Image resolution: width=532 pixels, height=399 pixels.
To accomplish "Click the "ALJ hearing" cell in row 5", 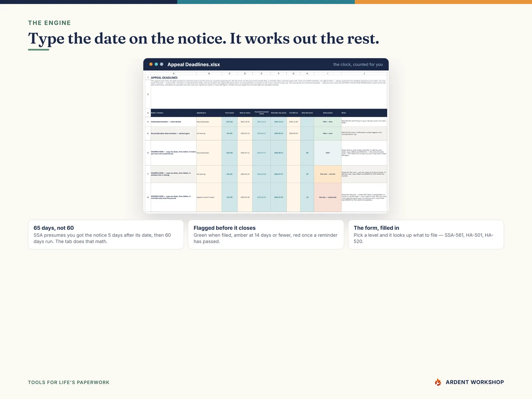I will click(209, 133).
